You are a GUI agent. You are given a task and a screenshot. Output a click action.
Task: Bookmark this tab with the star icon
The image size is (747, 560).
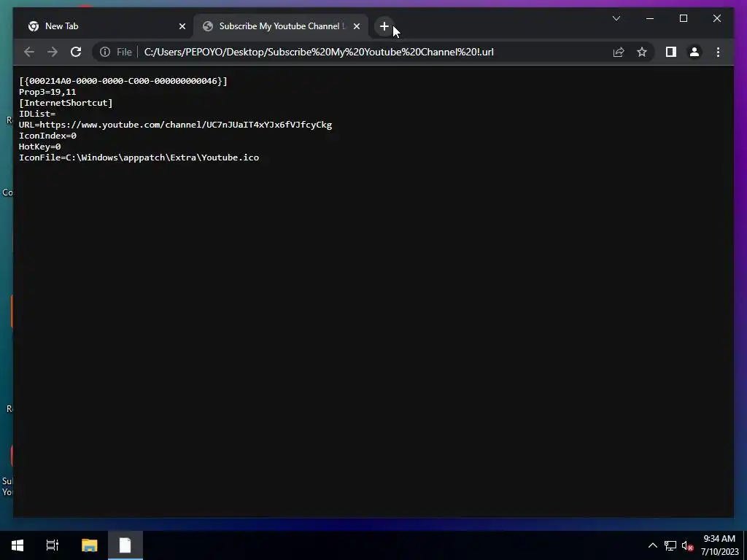coord(642,52)
